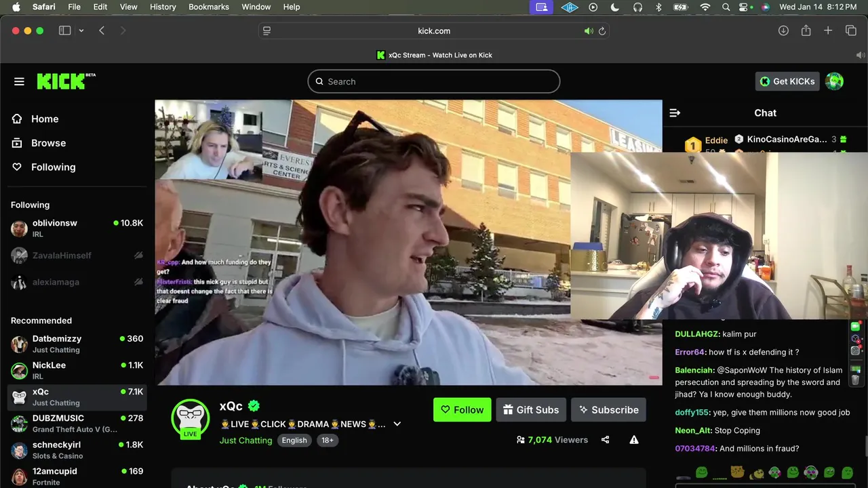
Task: Open a new Safari tab
Action: 828,30
